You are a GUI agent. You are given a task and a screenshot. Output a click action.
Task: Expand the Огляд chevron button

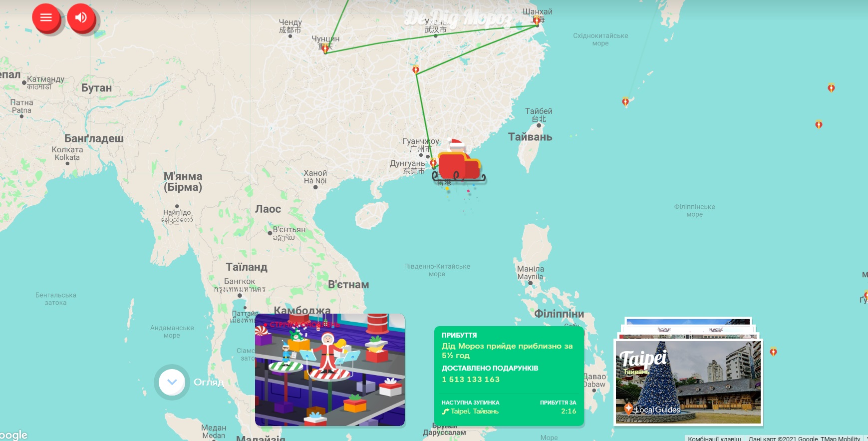coord(172,382)
